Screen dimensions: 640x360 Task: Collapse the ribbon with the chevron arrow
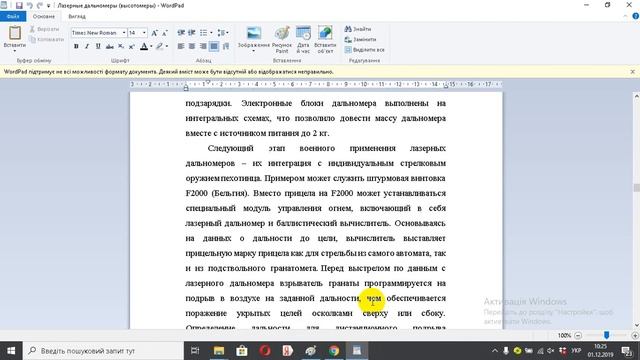coord(626,16)
